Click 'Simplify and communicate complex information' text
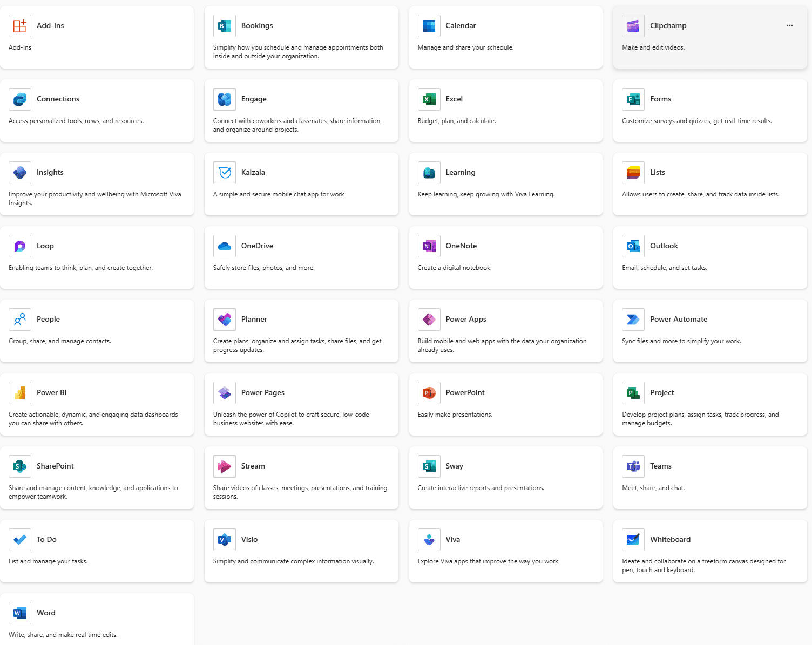Image resolution: width=812 pixels, height=645 pixels. [x=294, y=561]
